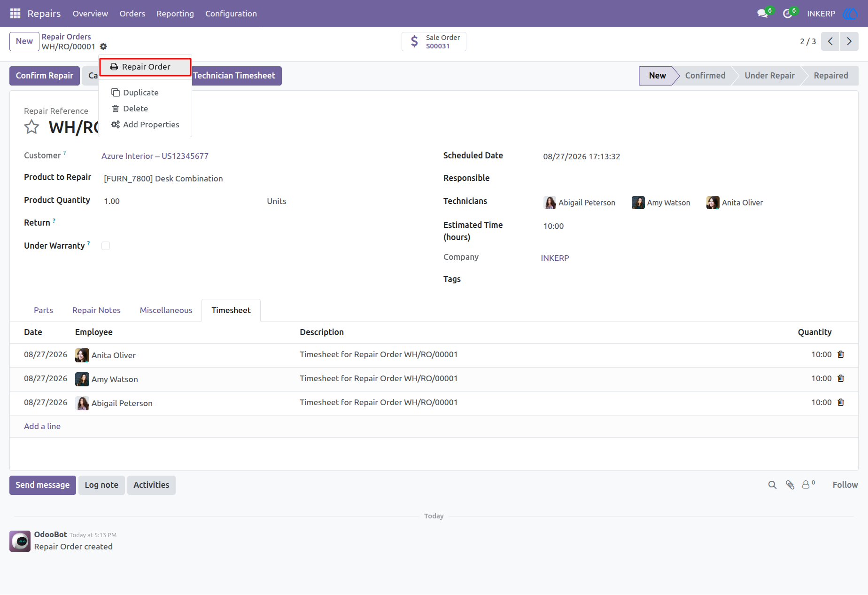Set status to Confirmed stage
The image size is (868, 595).
tap(705, 76)
